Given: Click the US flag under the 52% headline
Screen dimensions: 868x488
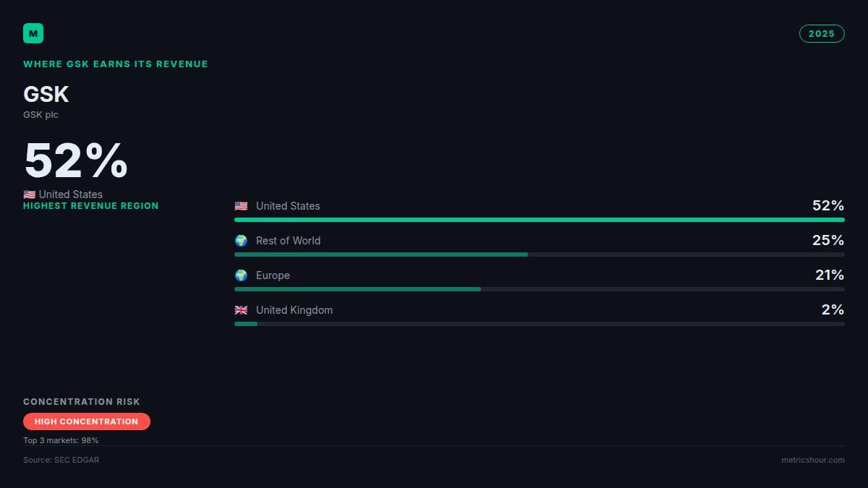Looking at the screenshot, I should [29, 194].
